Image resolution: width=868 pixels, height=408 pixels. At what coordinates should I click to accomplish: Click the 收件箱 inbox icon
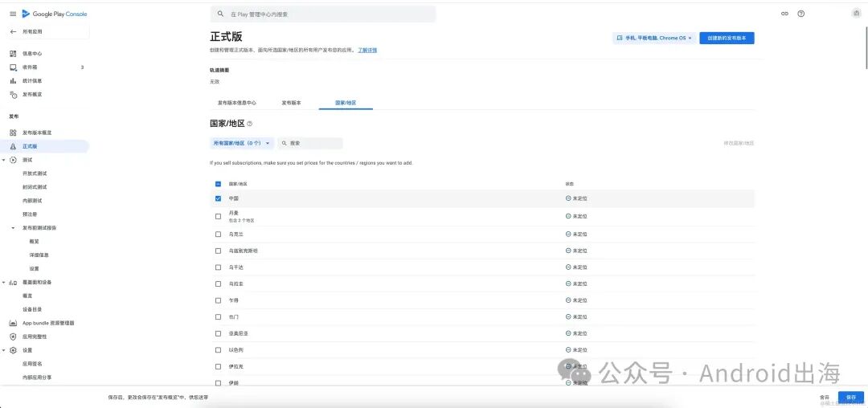click(x=14, y=67)
